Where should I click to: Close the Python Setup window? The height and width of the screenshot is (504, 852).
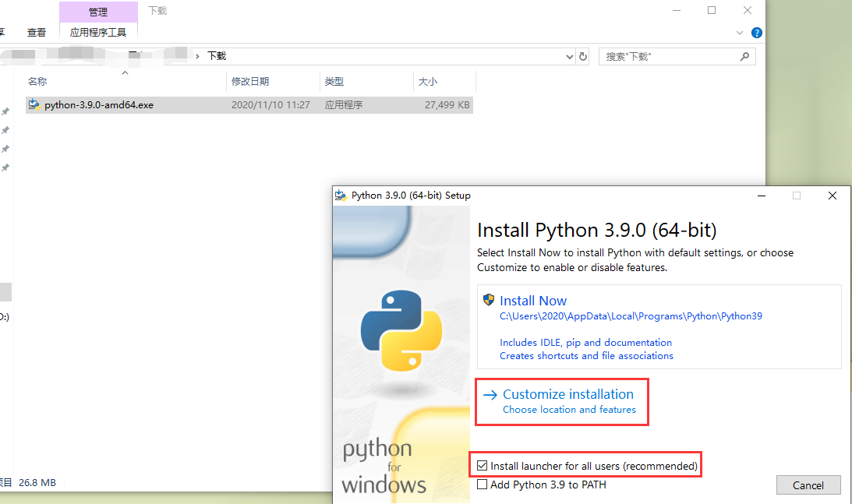832,196
